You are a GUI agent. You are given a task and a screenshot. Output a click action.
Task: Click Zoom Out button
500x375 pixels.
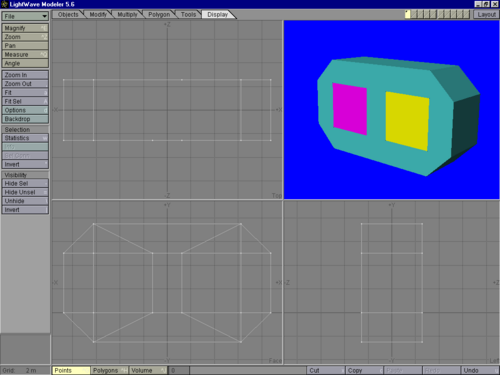pyautogui.click(x=25, y=84)
